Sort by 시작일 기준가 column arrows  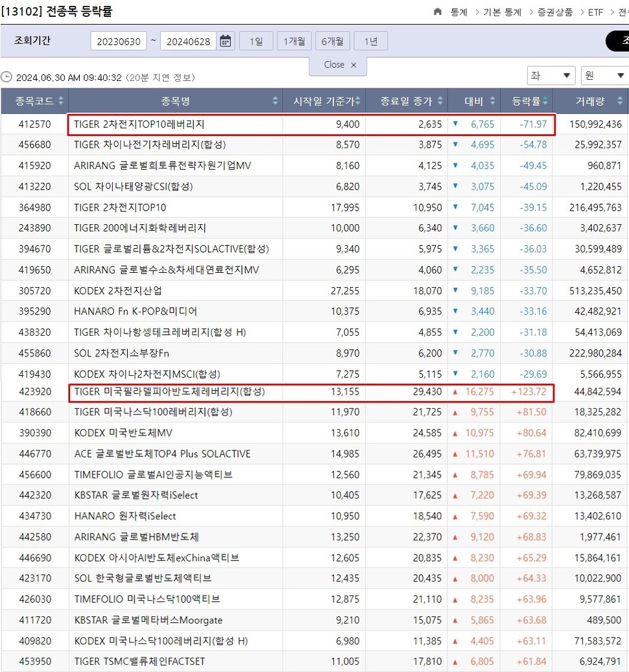tap(358, 101)
